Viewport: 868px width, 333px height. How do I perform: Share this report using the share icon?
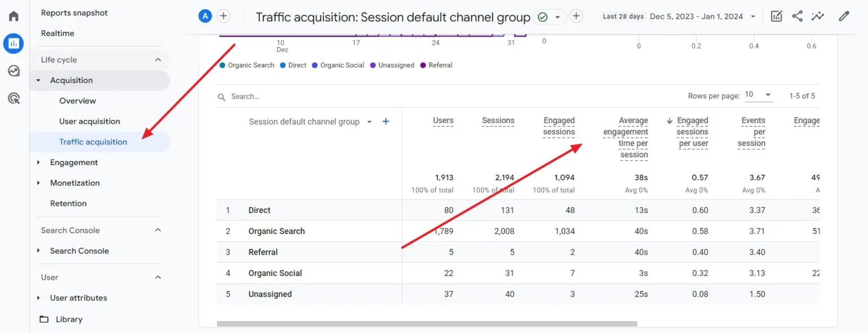[x=797, y=16]
